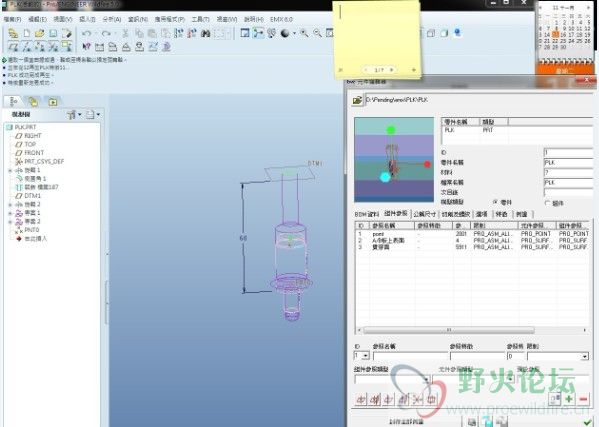599x427 pixels.
Task: Switch to the BOM data tab
Action: [367, 215]
